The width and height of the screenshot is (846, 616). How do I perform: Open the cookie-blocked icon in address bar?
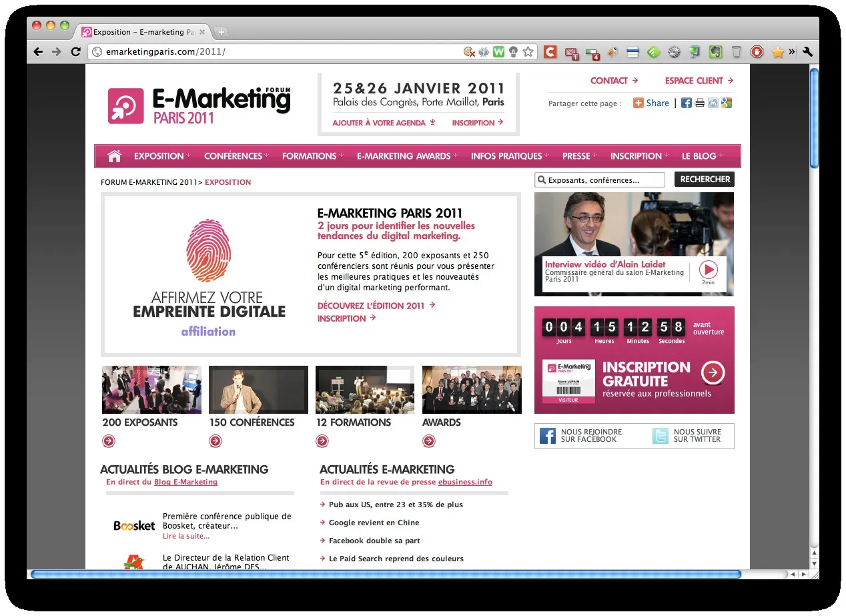(469, 52)
